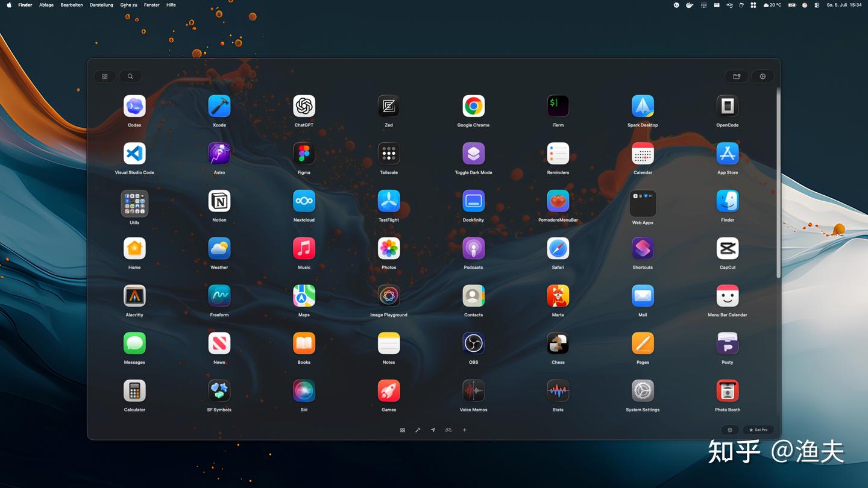Screen dimensions: 868x488
Task: Launch the Home app
Action: pyautogui.click(x=134, y=248)
